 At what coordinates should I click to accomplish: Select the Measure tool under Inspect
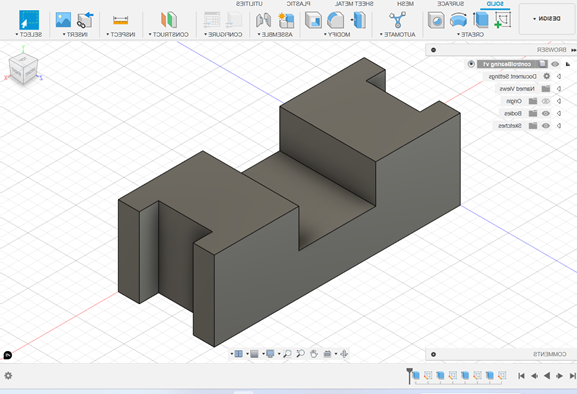pos(121,20)
